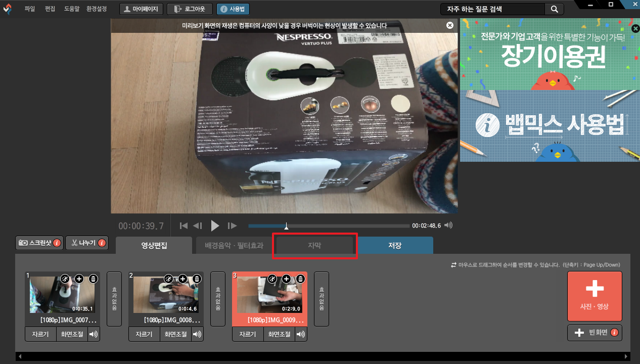The width and height of the screenshot is (640, 364).
Task: Switch to the 영상편집 tab
Action: (154, 246)
